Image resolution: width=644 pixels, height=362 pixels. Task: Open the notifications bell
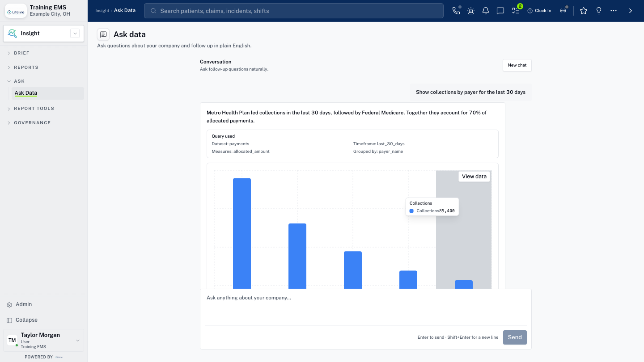coord(486,11)
